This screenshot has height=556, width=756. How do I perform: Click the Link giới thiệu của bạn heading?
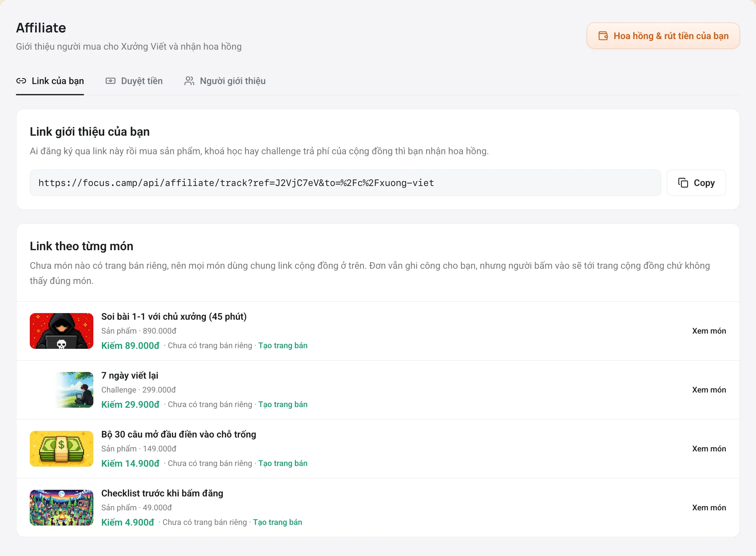tap(90, 132)
